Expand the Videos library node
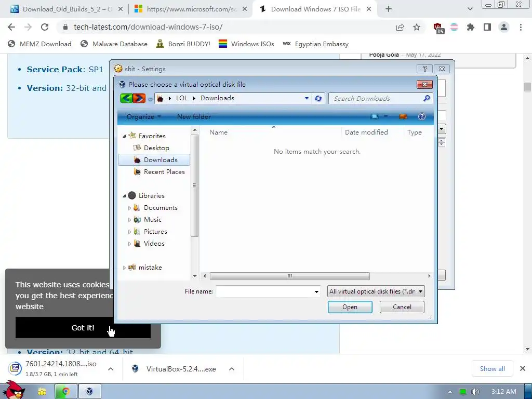The height and width of the screenshot is (399, 532). coord(129,244)
